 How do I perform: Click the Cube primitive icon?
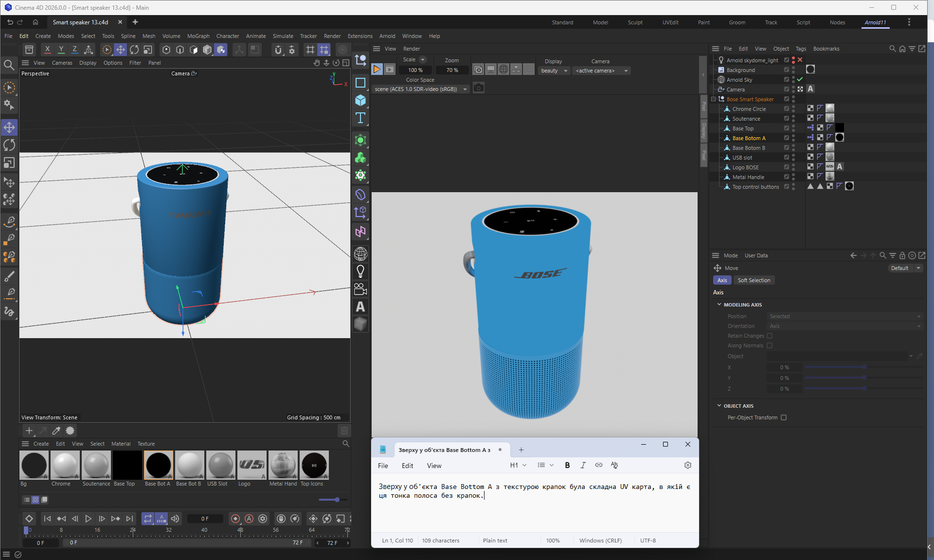360,100
